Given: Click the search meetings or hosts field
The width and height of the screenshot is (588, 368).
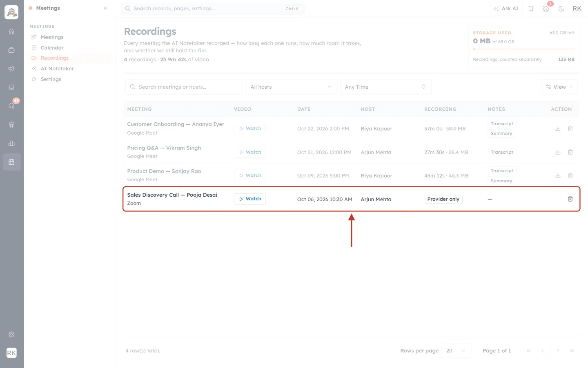Looking at the screenshot, I should (x=184, y=87).
